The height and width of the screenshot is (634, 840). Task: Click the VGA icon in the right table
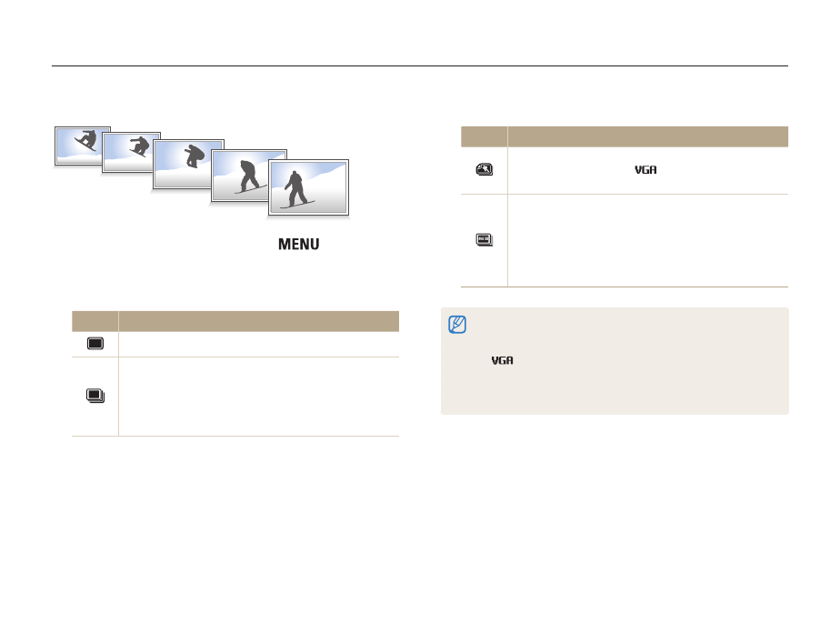point(645,170)
